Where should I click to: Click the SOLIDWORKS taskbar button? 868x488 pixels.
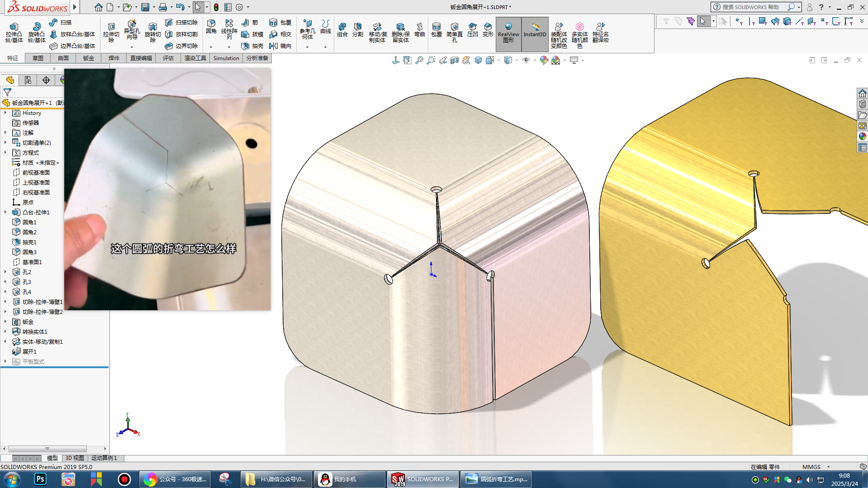coord(422,479)
